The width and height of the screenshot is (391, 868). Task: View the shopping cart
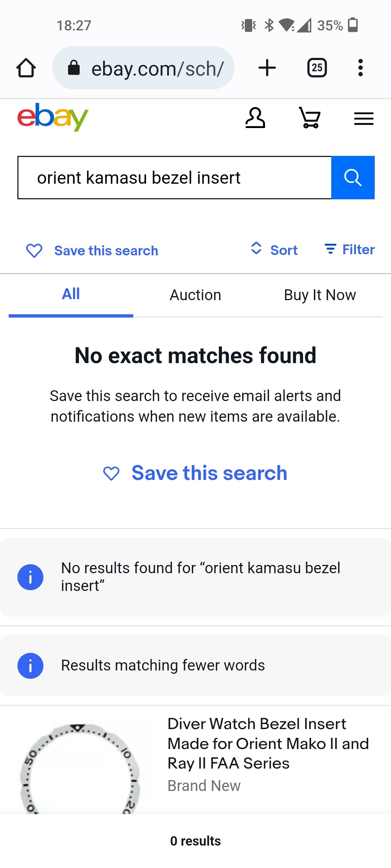(x=310, y=118)
